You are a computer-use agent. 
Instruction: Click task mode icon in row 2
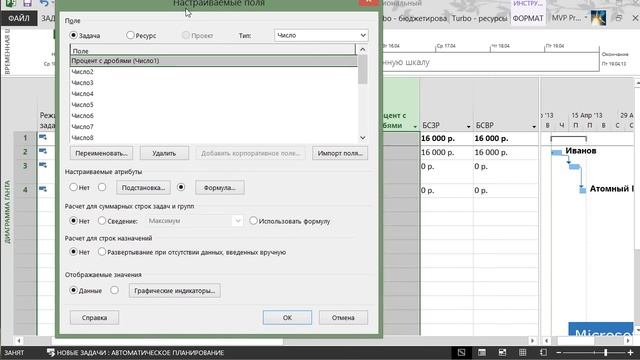click(x=43, y=151)
